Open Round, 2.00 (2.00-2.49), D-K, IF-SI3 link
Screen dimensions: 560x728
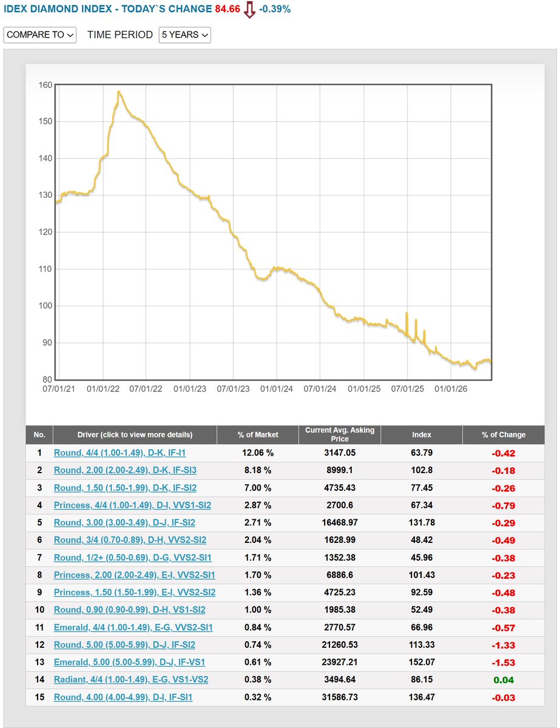pos(125,470)
